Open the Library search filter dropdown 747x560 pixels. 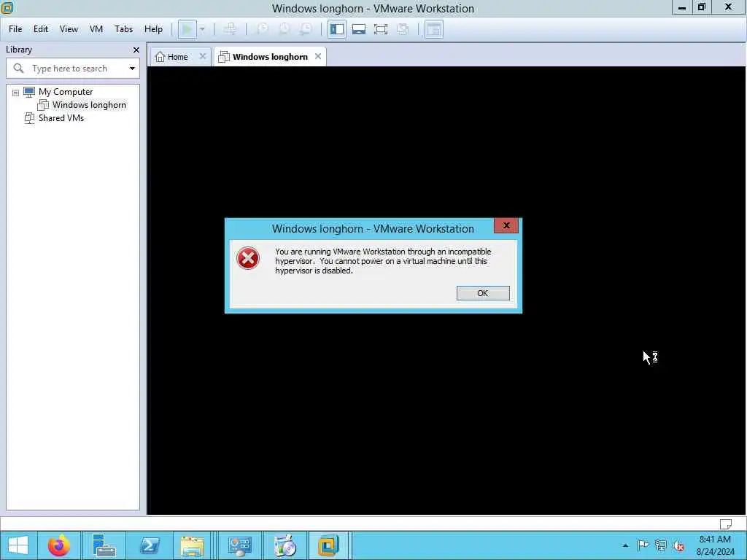[132, 69]
